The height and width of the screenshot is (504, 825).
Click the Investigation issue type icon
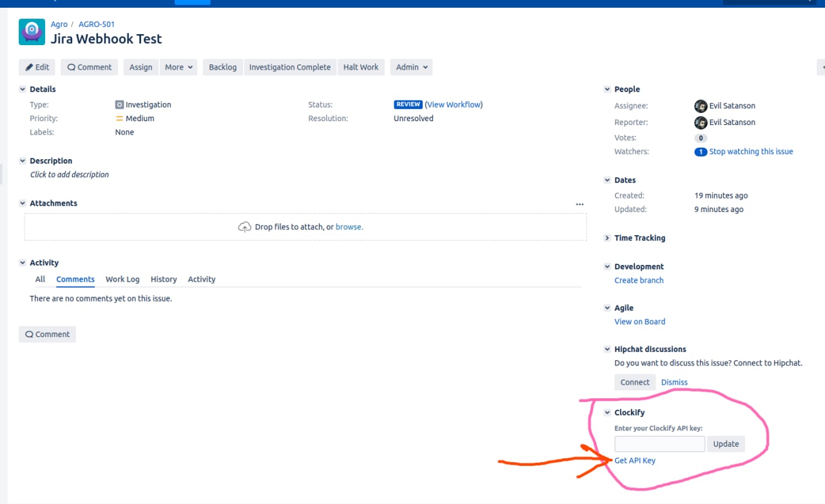tap(119, 104)
